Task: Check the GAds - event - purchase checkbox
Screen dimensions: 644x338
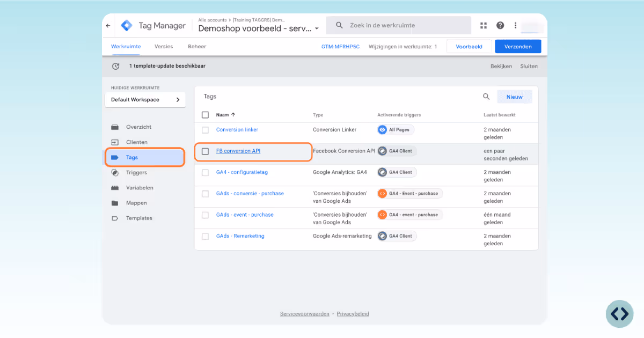Action: click(x=205, y=215)
